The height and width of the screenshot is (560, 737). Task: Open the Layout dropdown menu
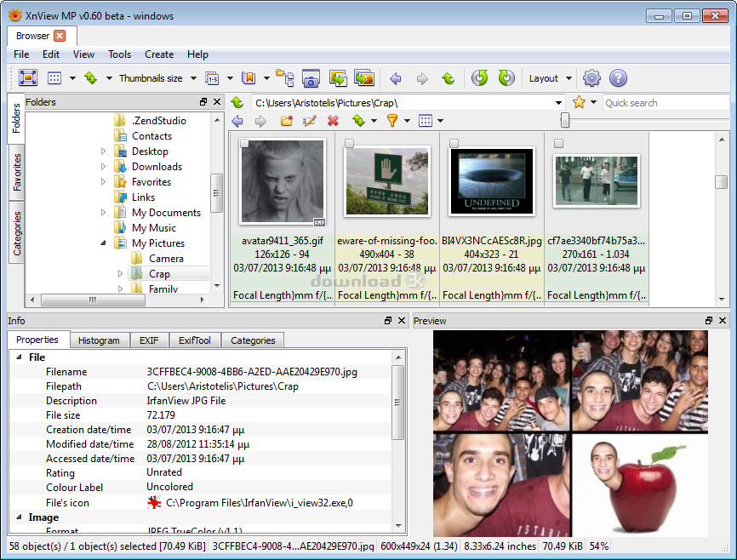coord(550,78)
